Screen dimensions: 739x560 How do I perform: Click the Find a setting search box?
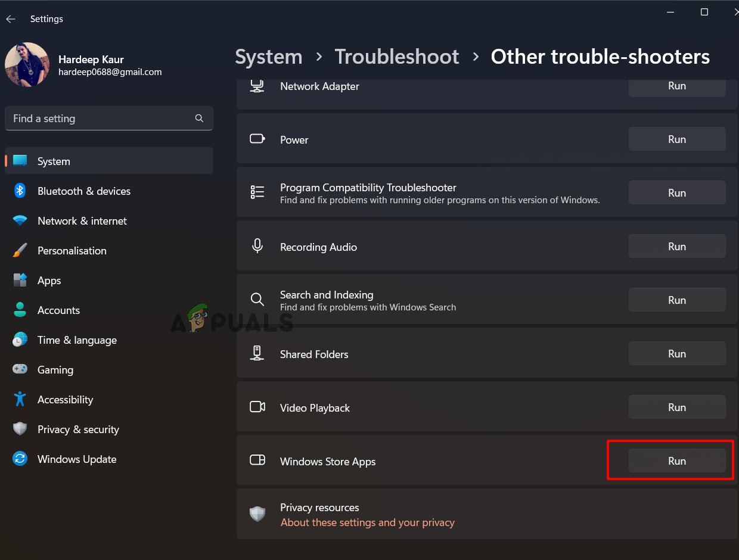(x=101, y=119)
